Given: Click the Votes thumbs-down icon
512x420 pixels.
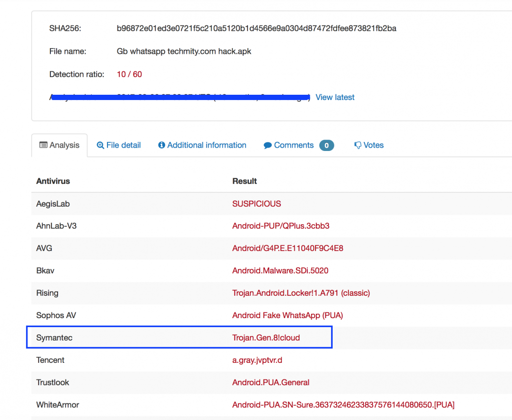Looking at the screenshot, I should tap(358, 146).
